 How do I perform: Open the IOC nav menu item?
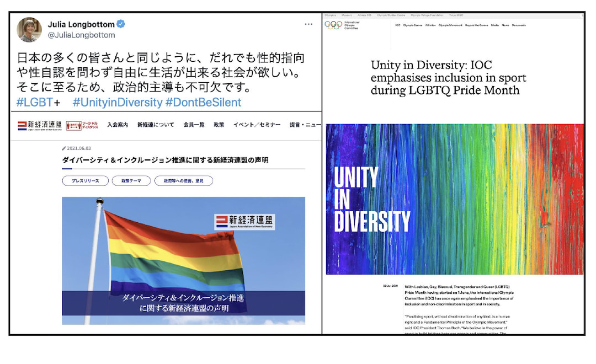(397, 25)
